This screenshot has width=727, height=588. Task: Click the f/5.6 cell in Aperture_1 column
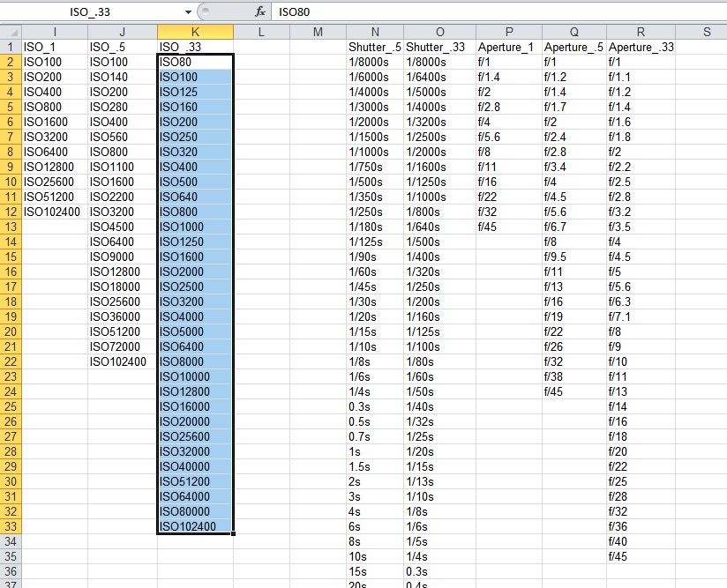pyautogui.click(x=508, y=137)
